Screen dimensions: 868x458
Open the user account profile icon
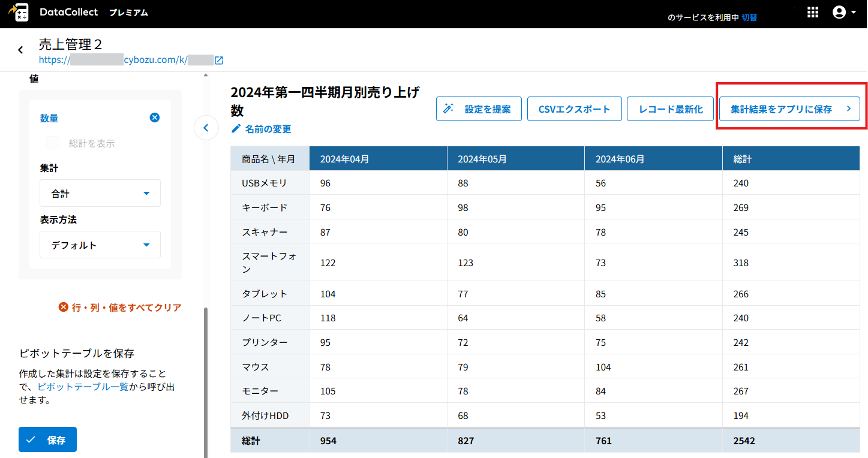tap(839, 13)
